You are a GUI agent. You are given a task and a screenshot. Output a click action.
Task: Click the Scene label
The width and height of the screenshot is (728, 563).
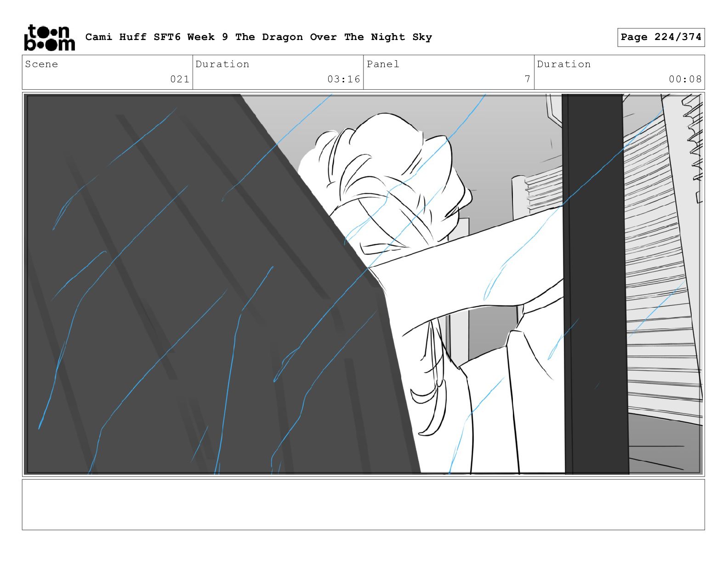(42, 64)
